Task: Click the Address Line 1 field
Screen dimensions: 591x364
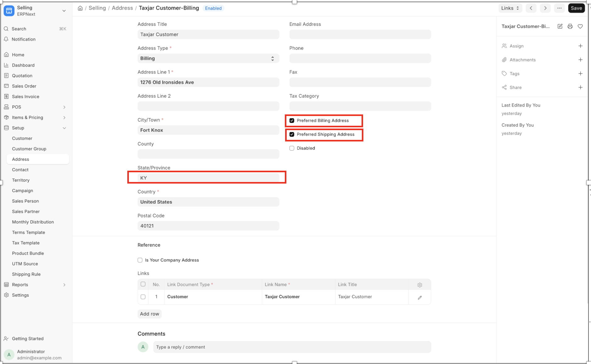Action: [208, 82]
